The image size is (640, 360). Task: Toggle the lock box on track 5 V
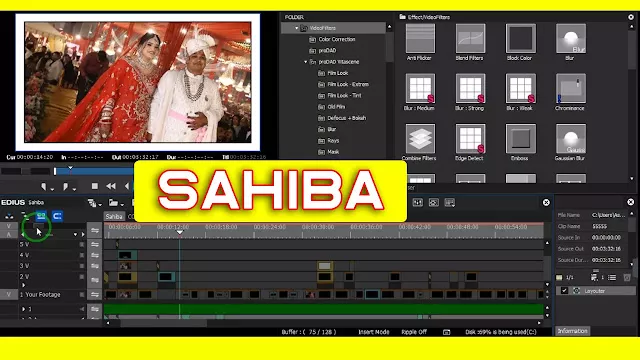click(82, 244)
